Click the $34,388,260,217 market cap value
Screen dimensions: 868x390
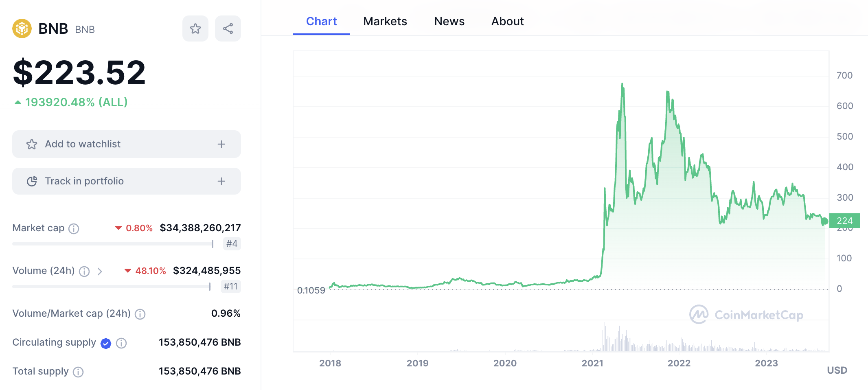(x=200, y=228)
